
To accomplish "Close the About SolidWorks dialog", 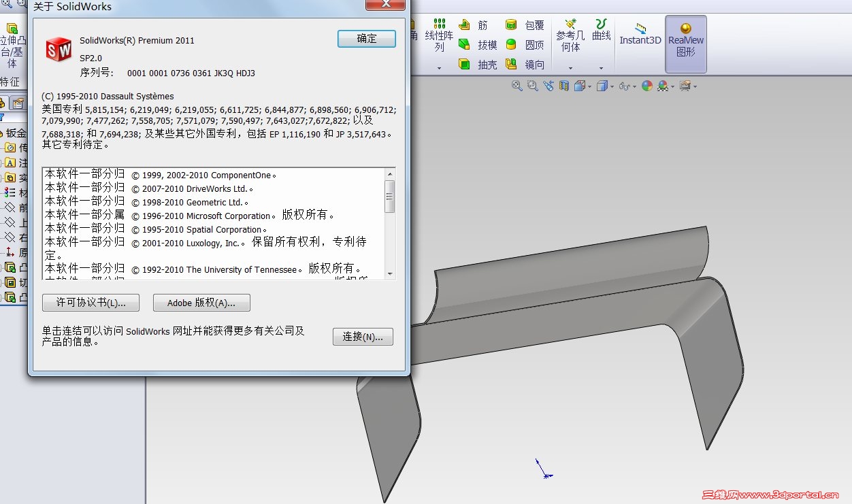I will click(386, 5).
